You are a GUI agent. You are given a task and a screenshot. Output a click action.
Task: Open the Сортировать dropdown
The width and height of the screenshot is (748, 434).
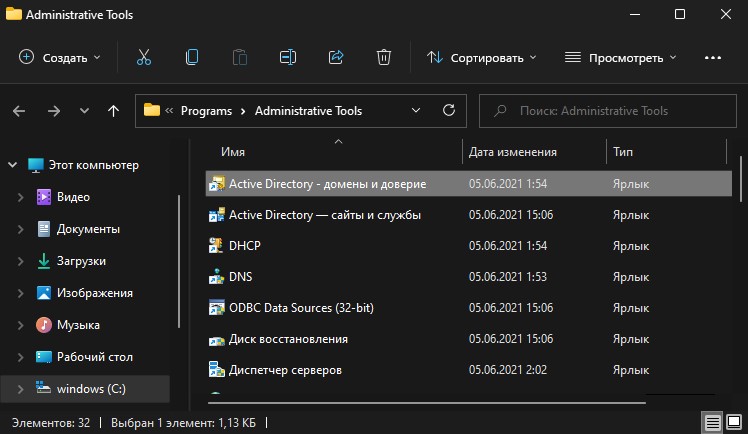pyautogui.click(x=482, y=58)
